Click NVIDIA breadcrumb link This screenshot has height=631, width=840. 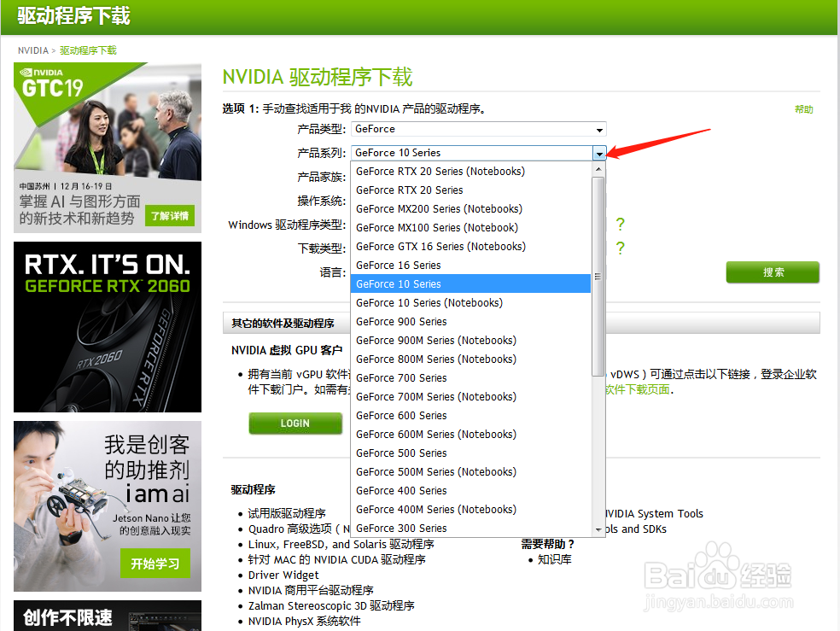point(32,50)
